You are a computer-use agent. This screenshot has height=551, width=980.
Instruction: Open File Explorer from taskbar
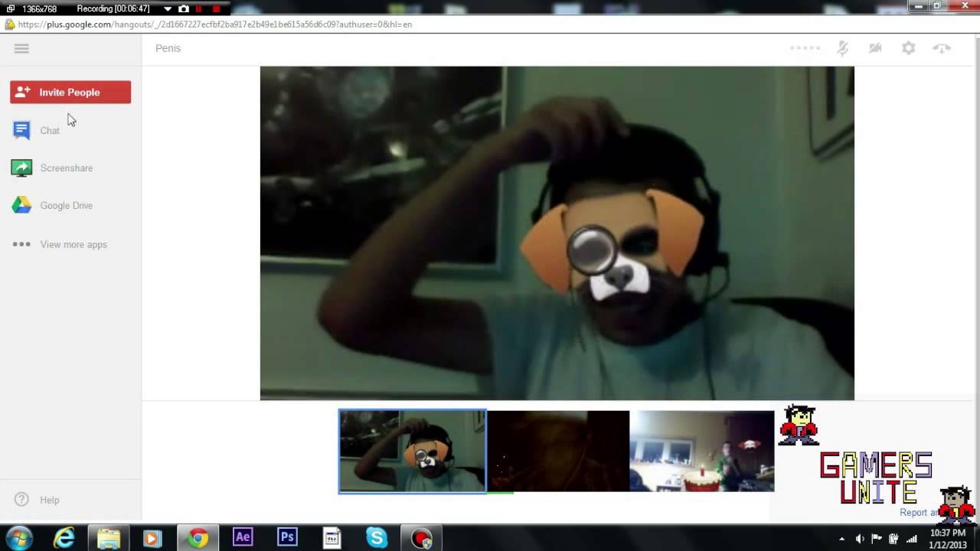[x=109, y=538]
